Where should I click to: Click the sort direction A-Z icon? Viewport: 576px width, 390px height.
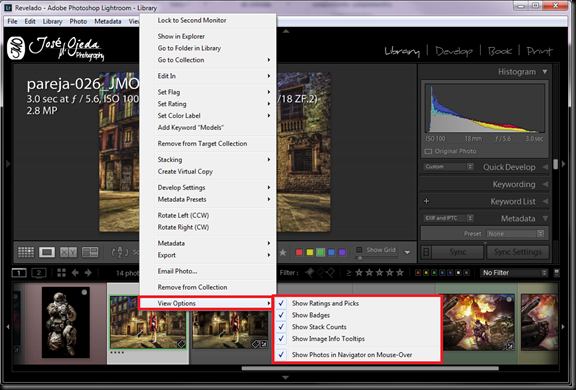pyautogui.click(x=120, y=252)
